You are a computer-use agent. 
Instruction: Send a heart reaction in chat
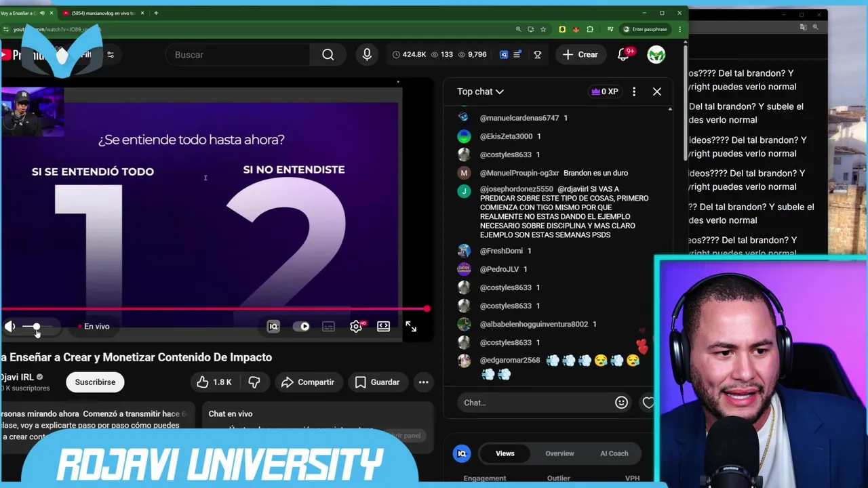point(648,403)
